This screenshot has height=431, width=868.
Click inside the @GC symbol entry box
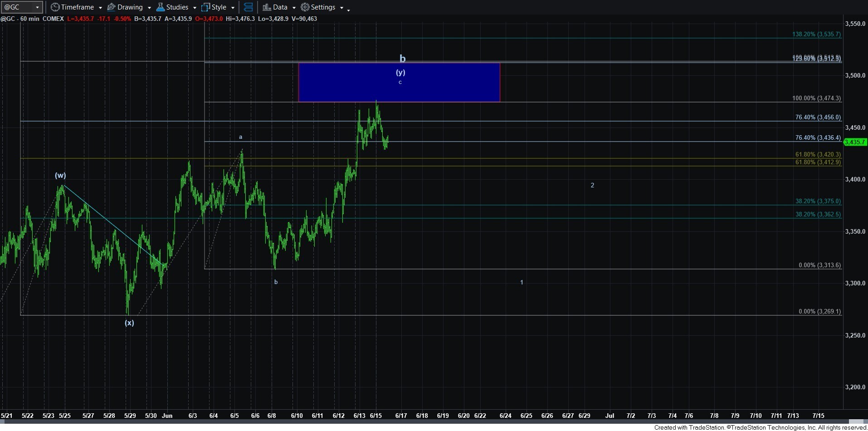pyautogui.click(x=17, y=7)
